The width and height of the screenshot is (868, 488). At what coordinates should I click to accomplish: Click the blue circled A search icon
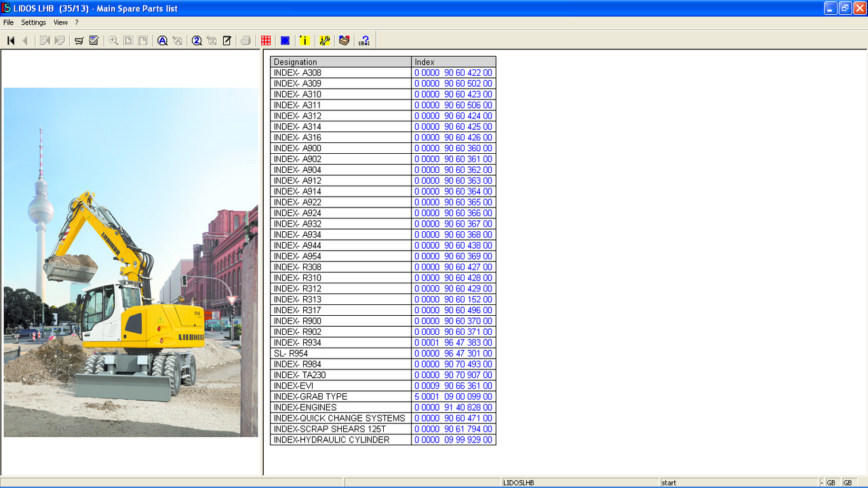click(163, 41)
